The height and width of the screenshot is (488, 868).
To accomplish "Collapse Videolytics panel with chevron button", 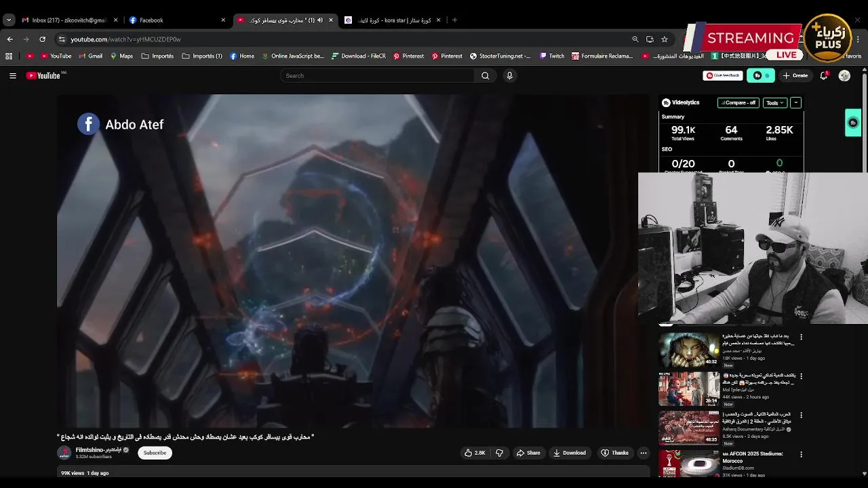I will click(795, 103).
